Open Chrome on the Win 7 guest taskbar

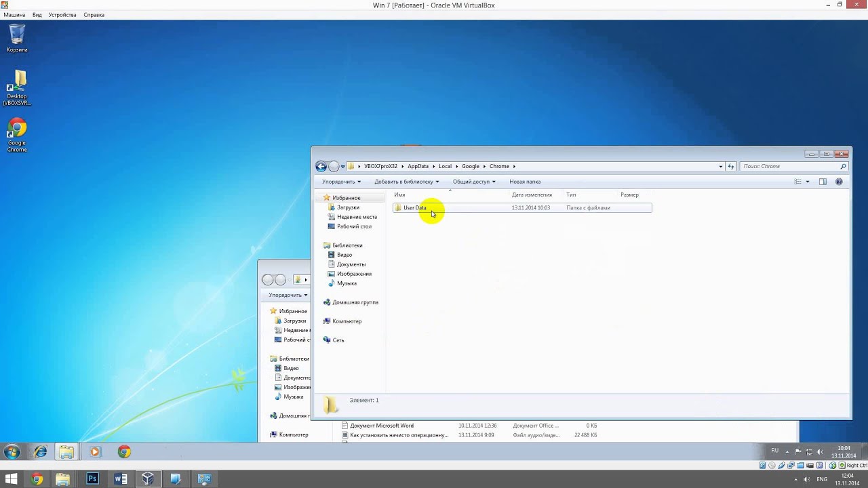click(x=123, y=452)
